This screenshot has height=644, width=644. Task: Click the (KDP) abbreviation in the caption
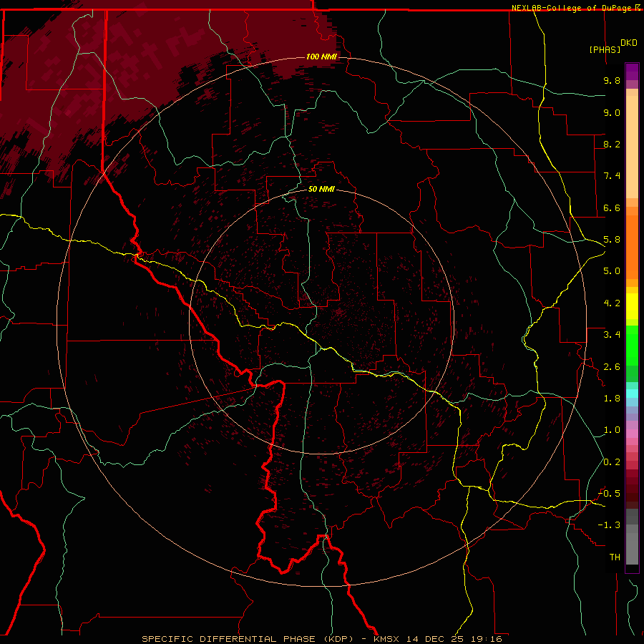[338, 639]
